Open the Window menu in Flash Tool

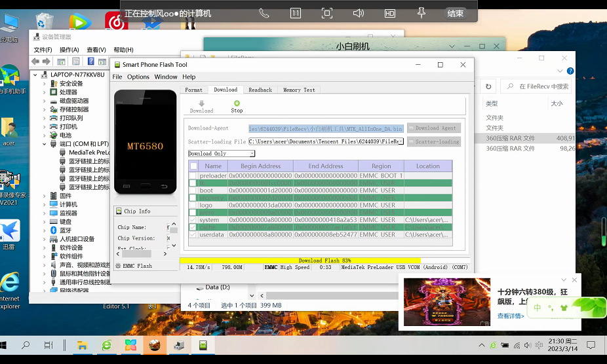(166, 77)
